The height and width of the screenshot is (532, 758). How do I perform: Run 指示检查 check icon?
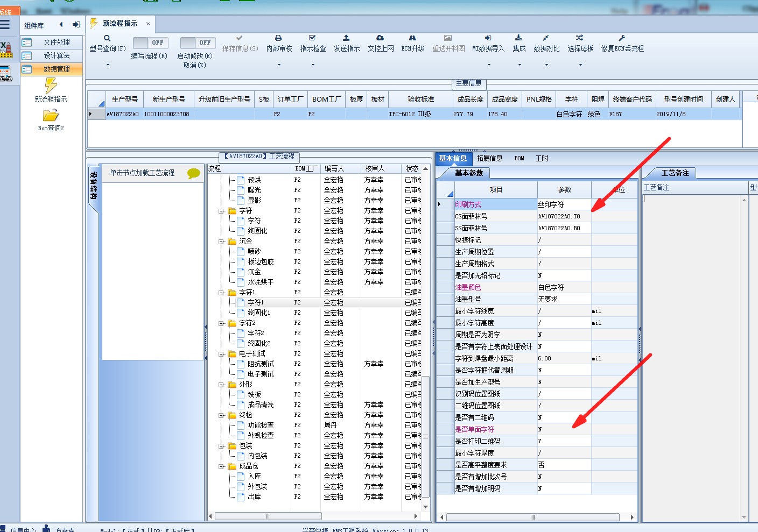[x=312, y=38]
